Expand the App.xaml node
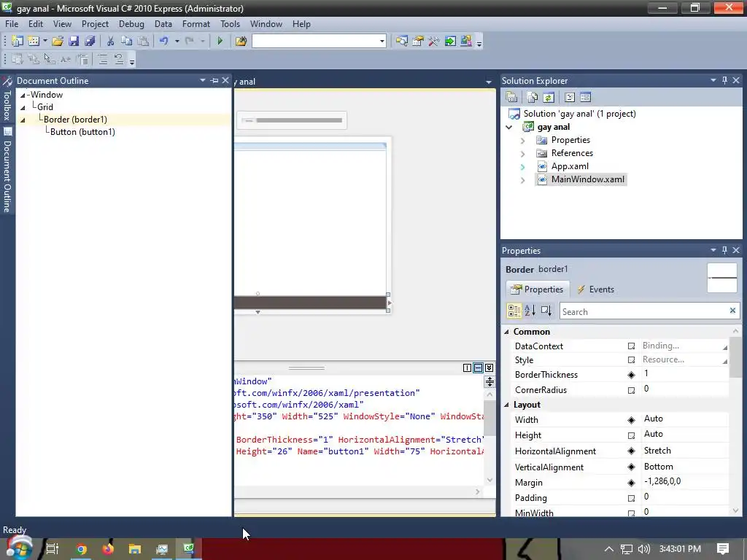The width and height of the screenshot is (747, 560). click(522, 167)
